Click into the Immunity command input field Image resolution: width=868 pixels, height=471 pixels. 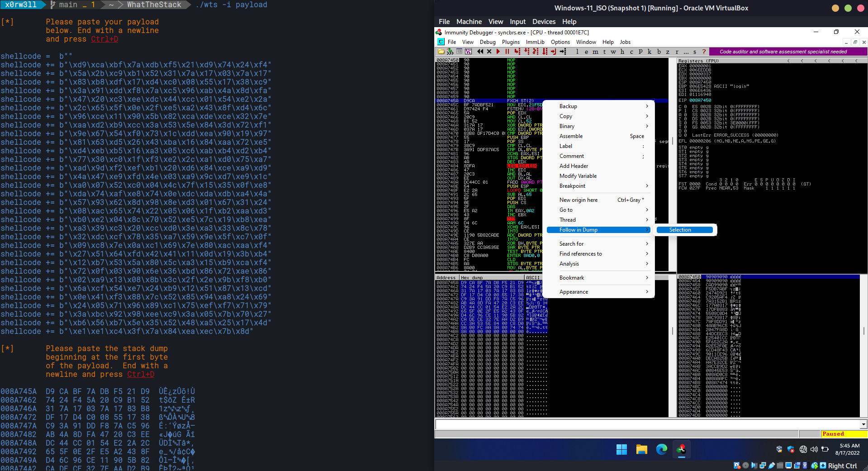coord(647,424)
